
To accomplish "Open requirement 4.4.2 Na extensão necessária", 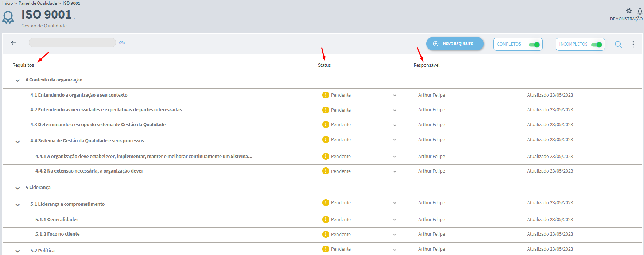I will click(89, 171).
